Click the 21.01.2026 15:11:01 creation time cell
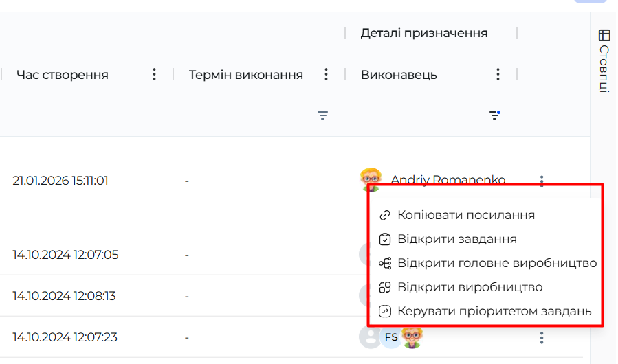 coord(60,181)
